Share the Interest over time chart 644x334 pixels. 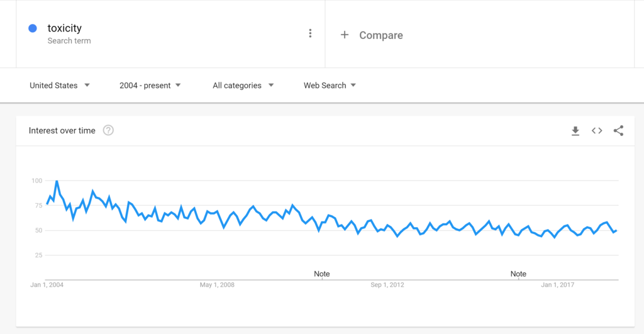[x=619, y=131]
